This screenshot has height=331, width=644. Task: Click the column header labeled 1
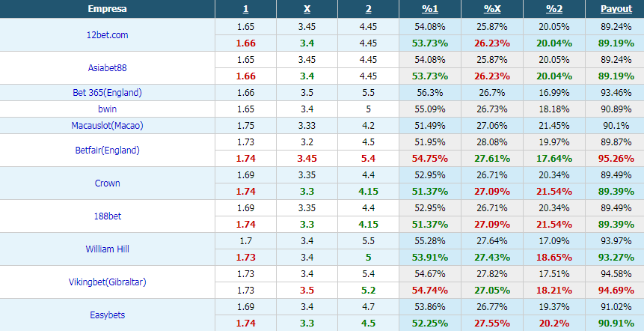click(245, 9)
